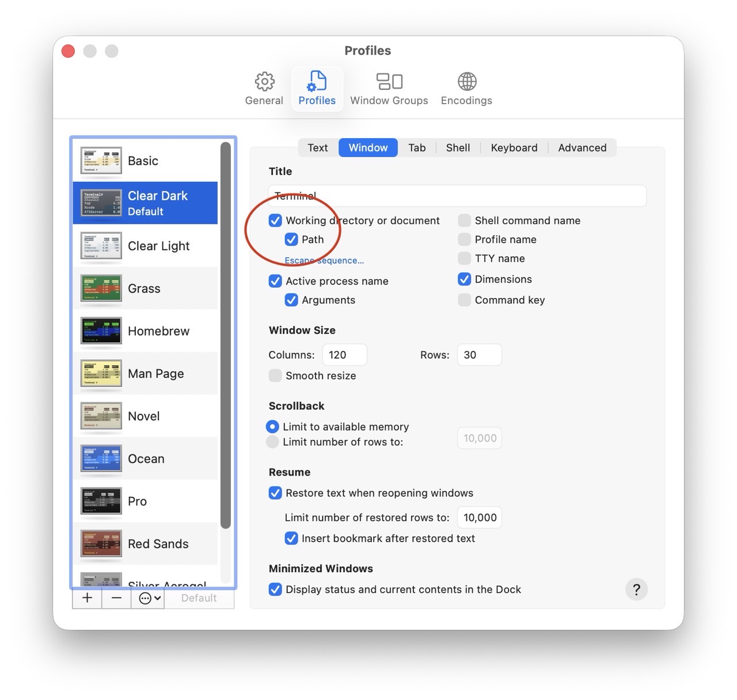Open the Encodings preferences pane
The height and width of the screenshot is (700, 737).
coord(466,89)
